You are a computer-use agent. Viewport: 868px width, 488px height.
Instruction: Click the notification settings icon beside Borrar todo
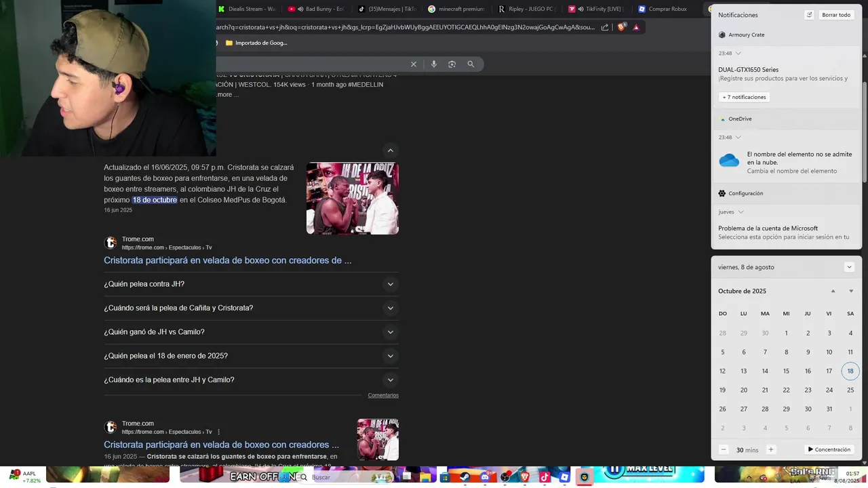click(x=809, y=15)
